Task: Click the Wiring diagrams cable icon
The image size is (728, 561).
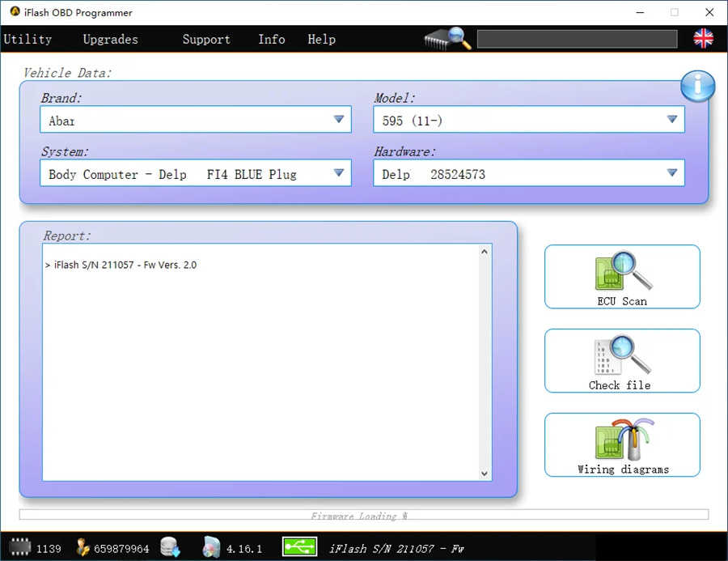Action: click(624, 439)
